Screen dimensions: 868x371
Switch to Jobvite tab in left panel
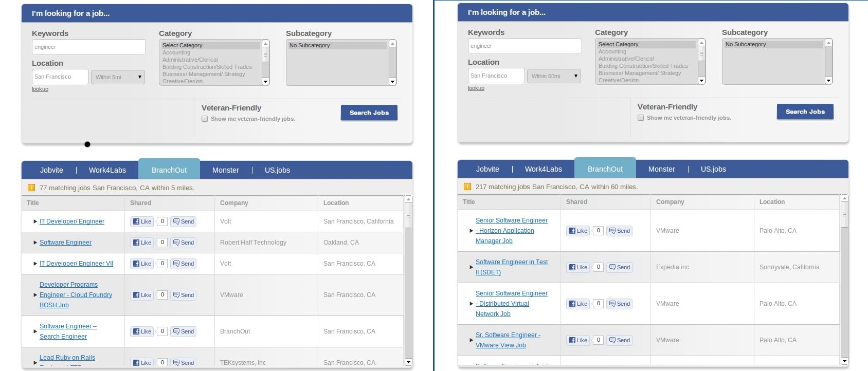pyautogui.click(x=51, y=170)
